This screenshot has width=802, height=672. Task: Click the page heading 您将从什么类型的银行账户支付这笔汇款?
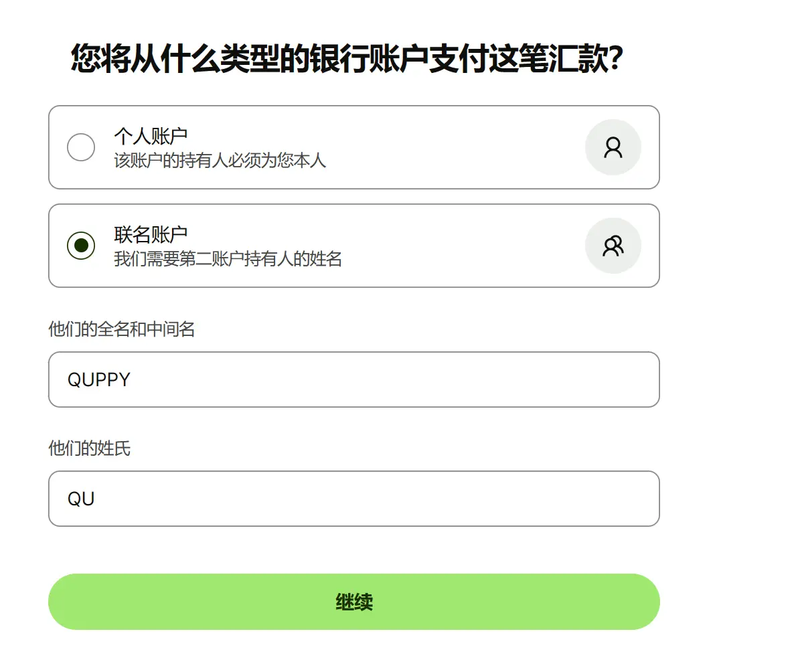(x=347, y=60)
